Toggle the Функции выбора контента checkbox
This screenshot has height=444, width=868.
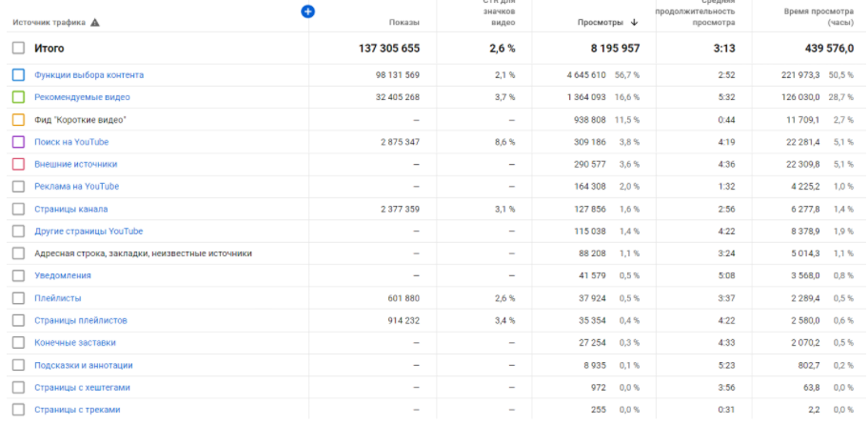coord(18,75)
